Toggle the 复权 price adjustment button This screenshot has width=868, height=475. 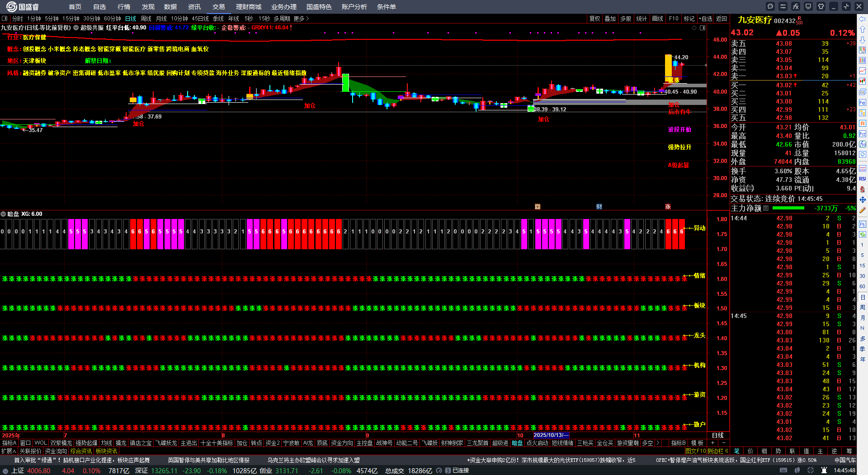pyautogui.click(x=594, y=19)
